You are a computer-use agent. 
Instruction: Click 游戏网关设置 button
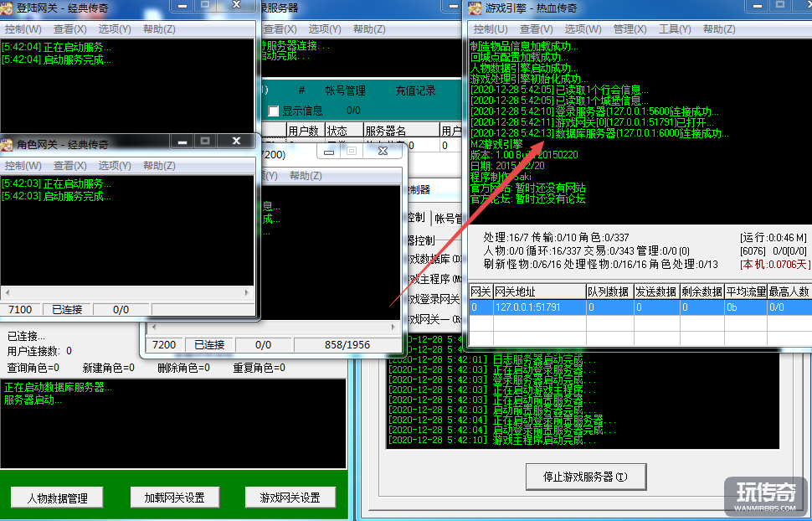click(x=290, y=498)
